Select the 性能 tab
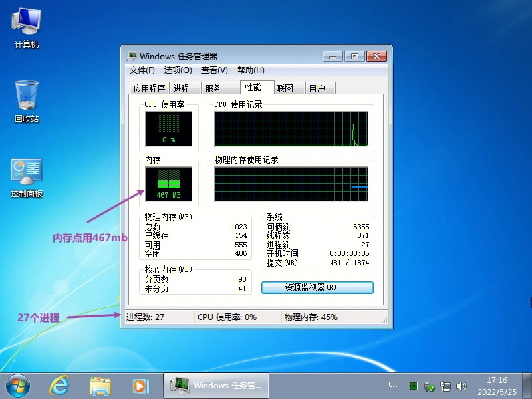The height and width of the screenshot is (399, 532). [257, 88]
